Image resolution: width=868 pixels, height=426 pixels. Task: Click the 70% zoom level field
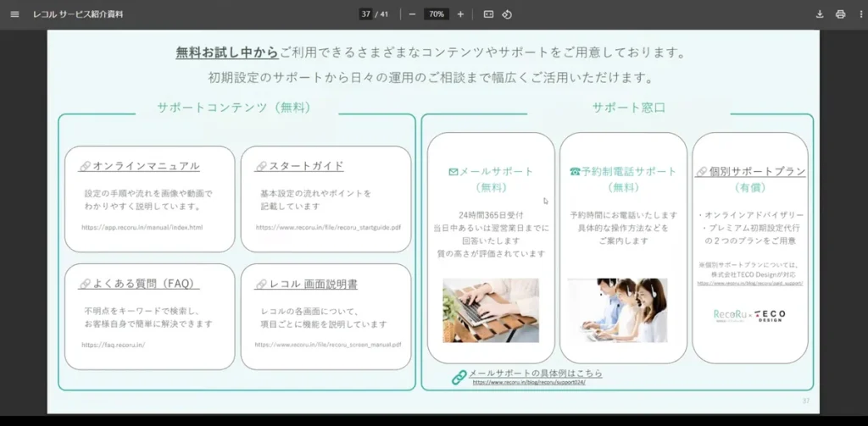pos(436,14)
